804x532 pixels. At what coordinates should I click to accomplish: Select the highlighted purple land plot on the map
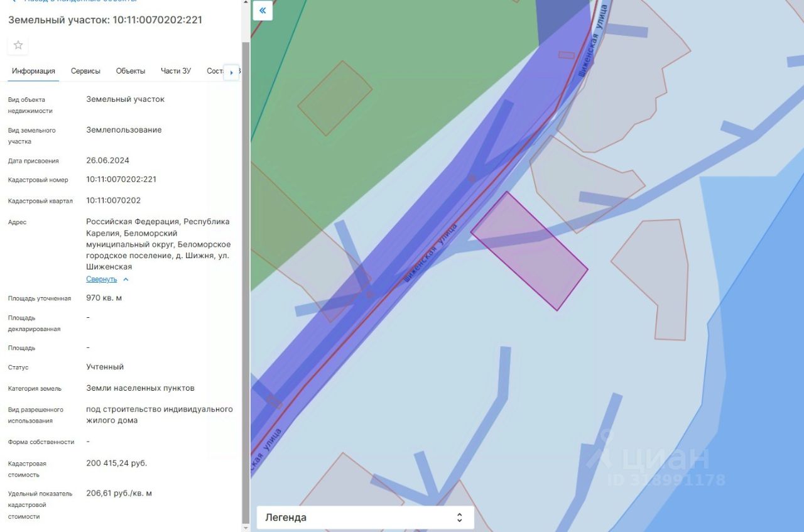click(530, 251)
